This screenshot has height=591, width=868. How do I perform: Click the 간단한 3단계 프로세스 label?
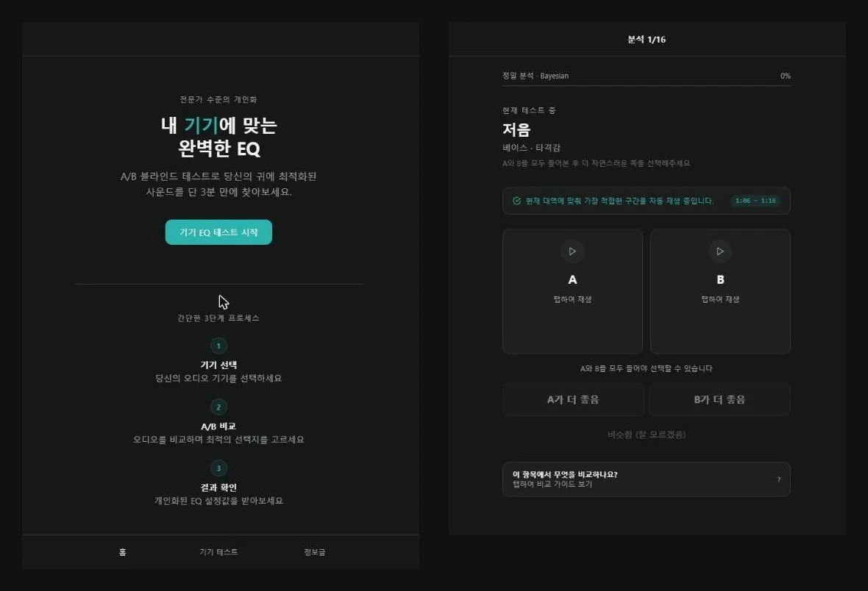click(x=218, y=318)
